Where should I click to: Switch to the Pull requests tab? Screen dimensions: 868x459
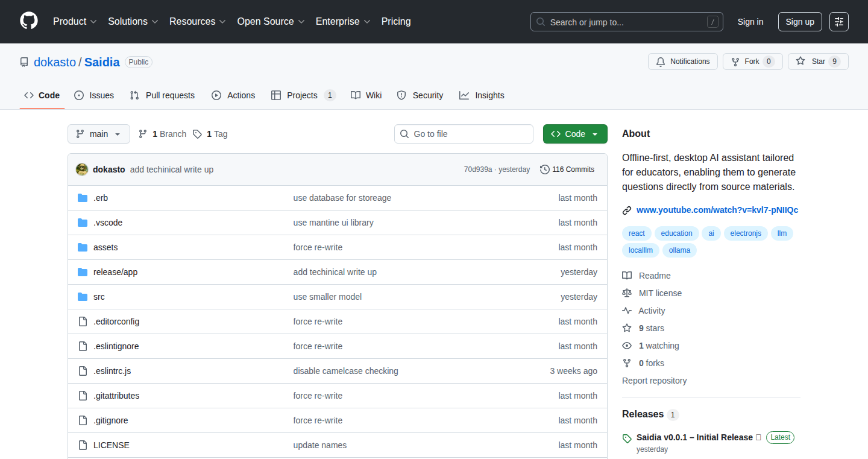point(163,95)
